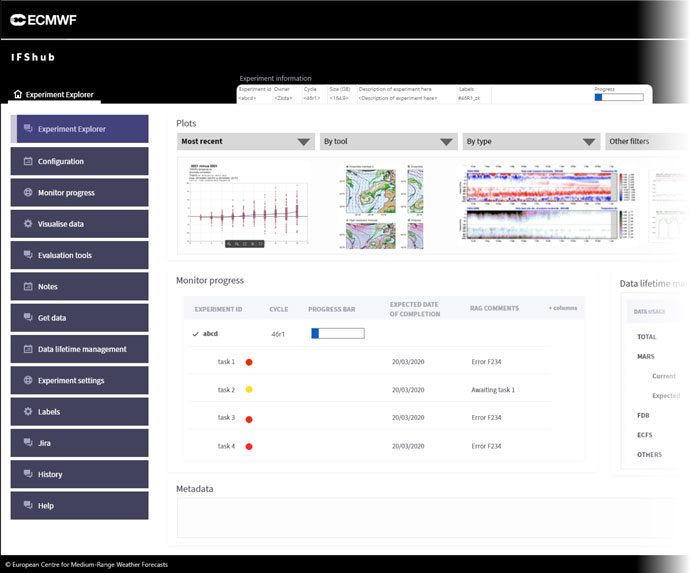Image resolution: width=690 pixels, height=573 pixels.
Task: Open Notes from the sidebar
Action: pos(80,286)
